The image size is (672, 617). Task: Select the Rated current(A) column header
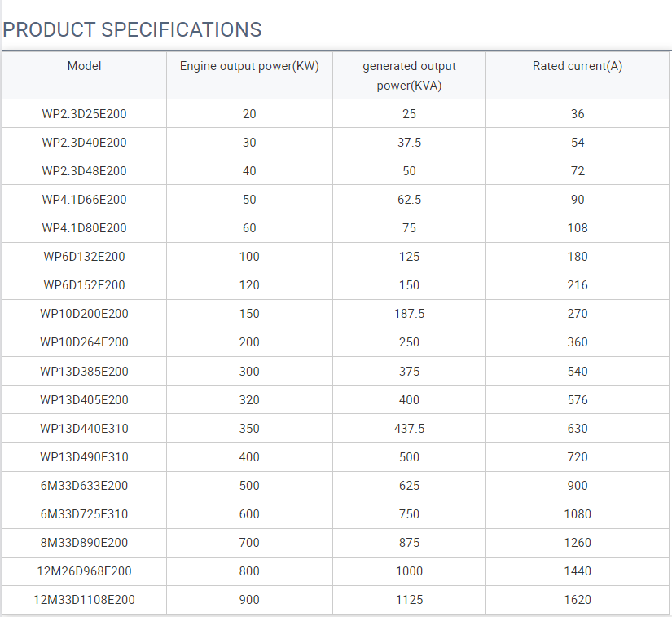click(x=578, y=66)
